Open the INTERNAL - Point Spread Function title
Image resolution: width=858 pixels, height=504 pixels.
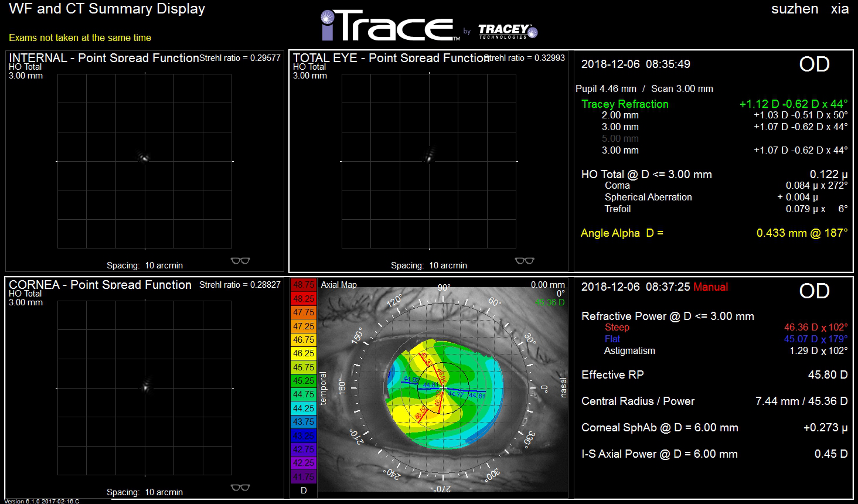click(x=104, y=58)
